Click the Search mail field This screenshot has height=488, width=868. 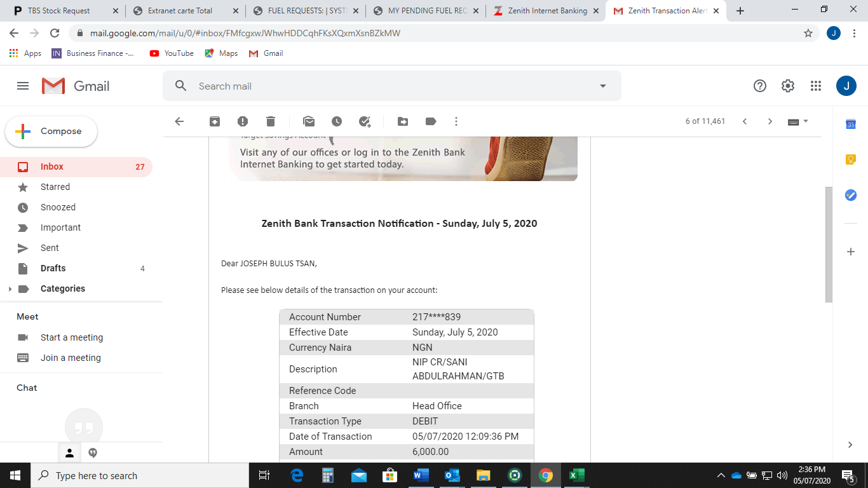tap(392, 86)
